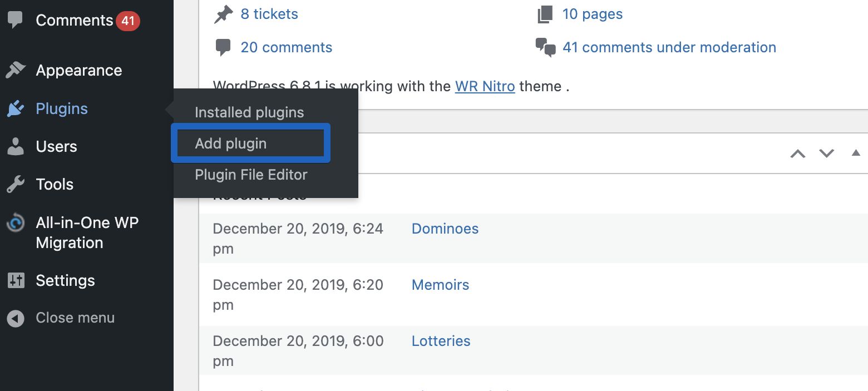Move widget down with the chevron
Screen dimensions: 868x391
[827, 154]
